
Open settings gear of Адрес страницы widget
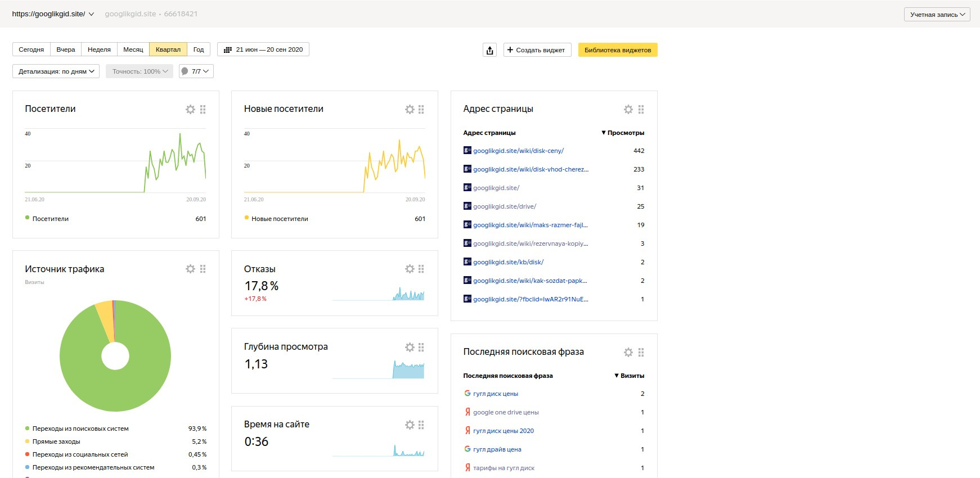tap(628, 110)
